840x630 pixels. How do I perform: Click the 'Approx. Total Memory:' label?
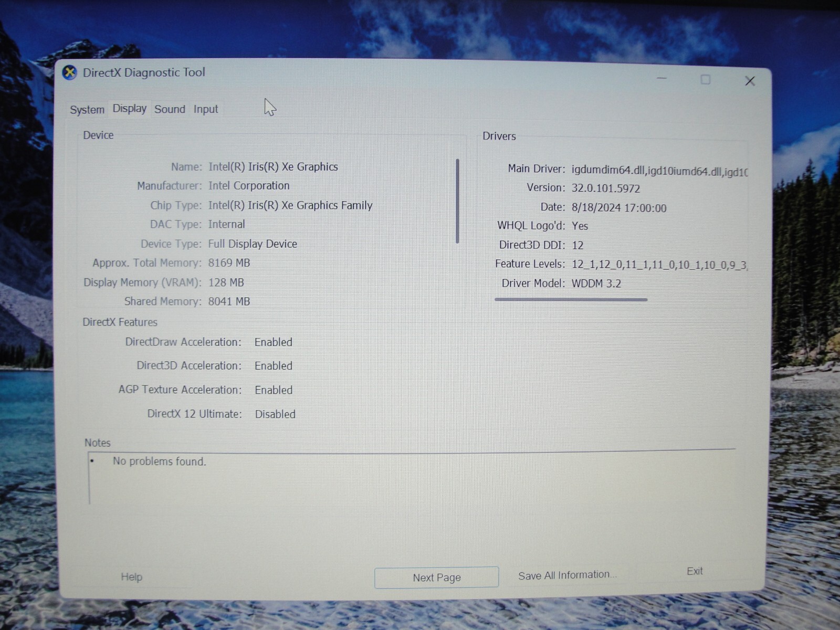pyautogui.click(x=147, y=263)
